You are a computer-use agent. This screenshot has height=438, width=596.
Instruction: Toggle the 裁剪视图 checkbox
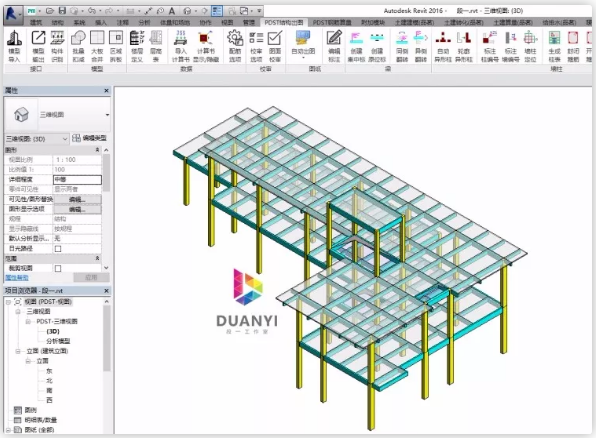[58, 268]
